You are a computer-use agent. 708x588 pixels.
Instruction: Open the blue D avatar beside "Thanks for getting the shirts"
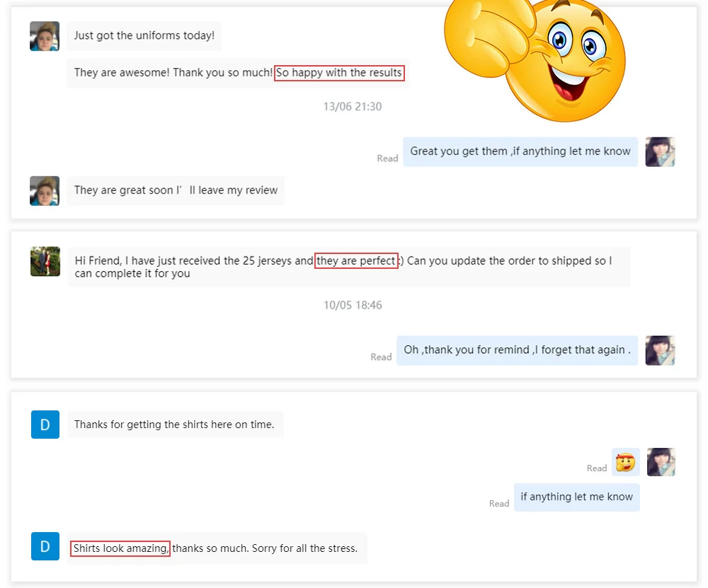coord(45,425)
